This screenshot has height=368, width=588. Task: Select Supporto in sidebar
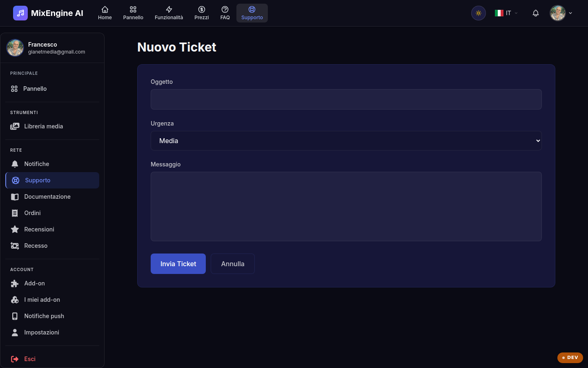pos(52,180)
